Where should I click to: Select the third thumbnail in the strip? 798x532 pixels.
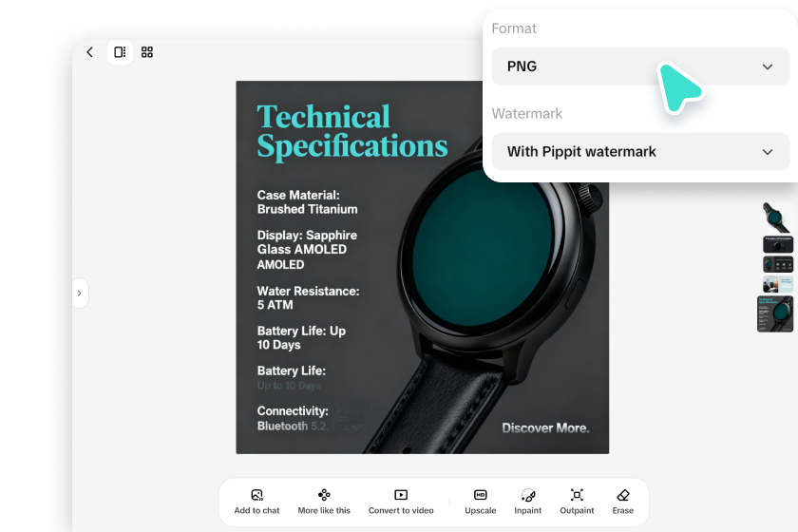point(778,264)
